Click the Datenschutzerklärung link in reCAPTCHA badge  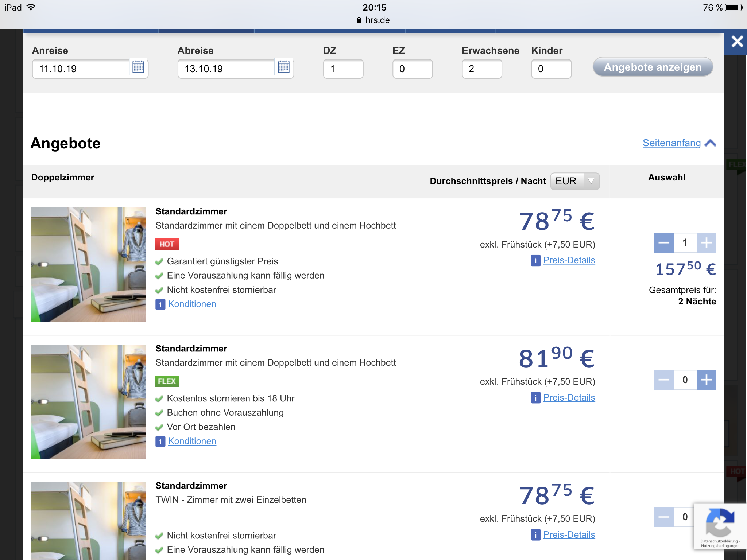pos(719,541)
